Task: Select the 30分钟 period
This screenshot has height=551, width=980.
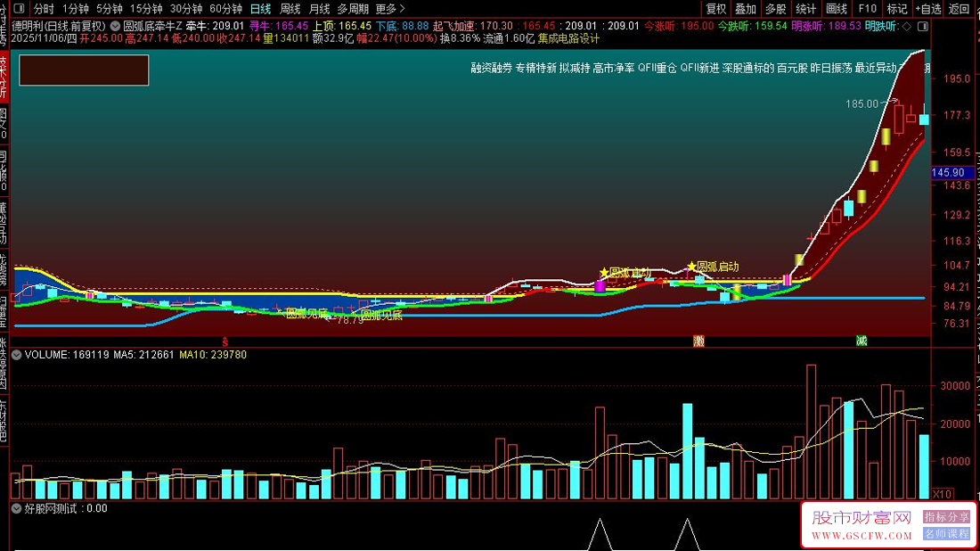Action: pyautogui.click(x=185, y=9)
